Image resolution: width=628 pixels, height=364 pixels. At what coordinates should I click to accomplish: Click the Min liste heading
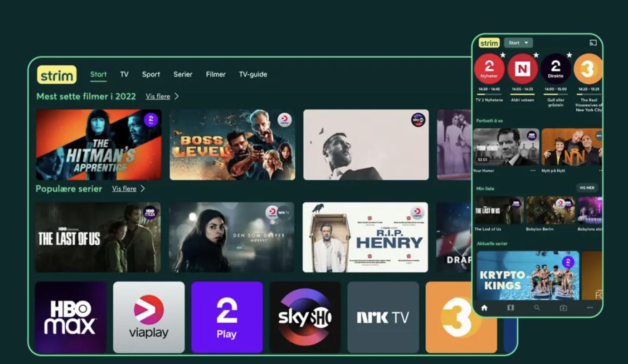[x=485, y=189]
